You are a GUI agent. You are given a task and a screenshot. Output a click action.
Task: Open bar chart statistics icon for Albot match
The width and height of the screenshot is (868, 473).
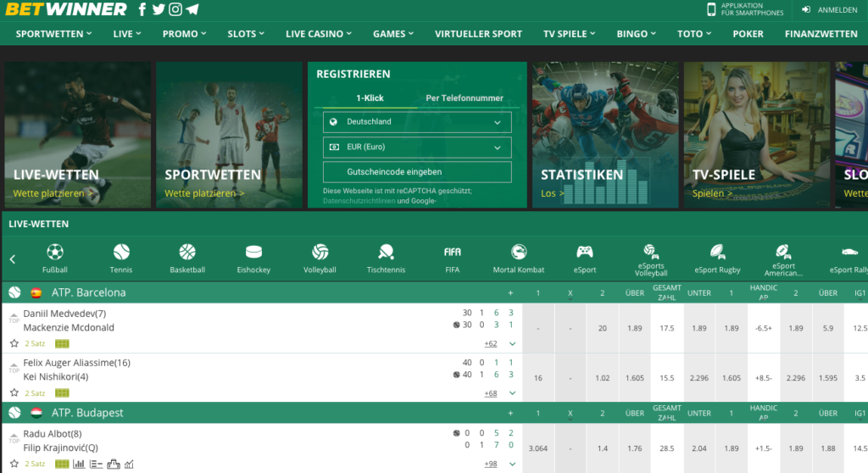pyautogui.click(x=79, y=465)
